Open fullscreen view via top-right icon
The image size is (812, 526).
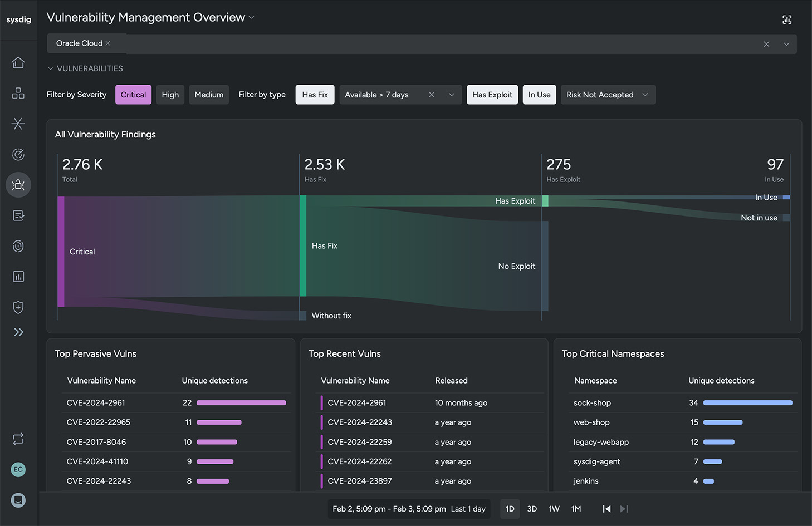(787, 19)
